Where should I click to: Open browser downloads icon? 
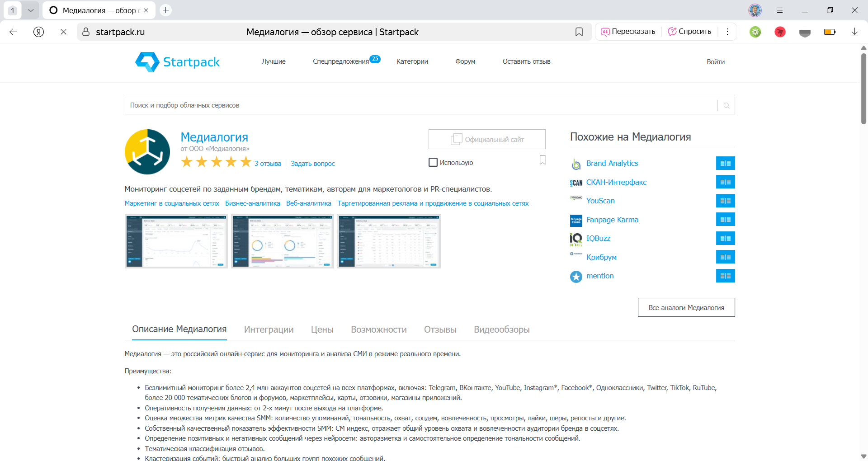tap(854, 32)
